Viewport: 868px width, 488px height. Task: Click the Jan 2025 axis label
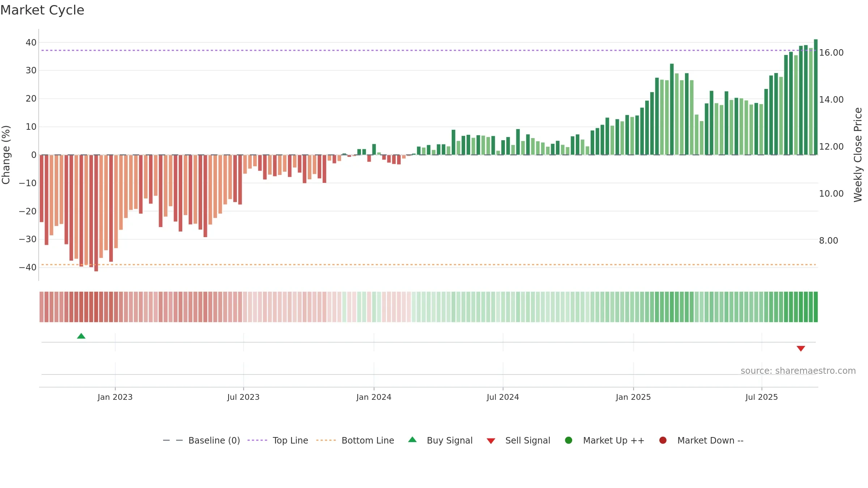pos(633,397)
